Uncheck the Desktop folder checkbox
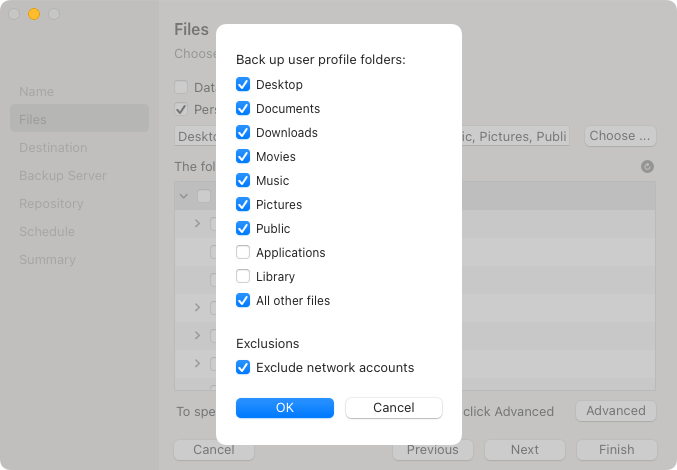Image resolution: width=677 pixels, height=470 pixels. click(x=243, y=85)
